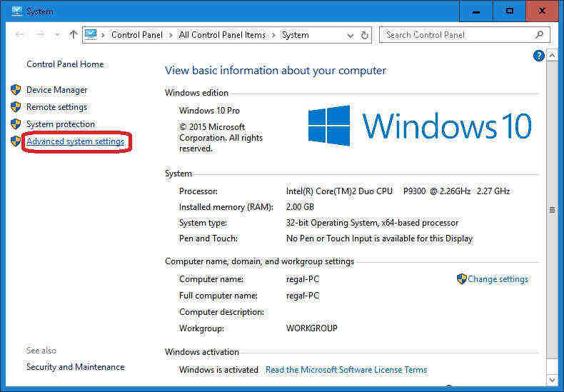Screen dimensions: 564x392
Task: Click the 'Workgroup:' label
Action: tap(201, 328)
